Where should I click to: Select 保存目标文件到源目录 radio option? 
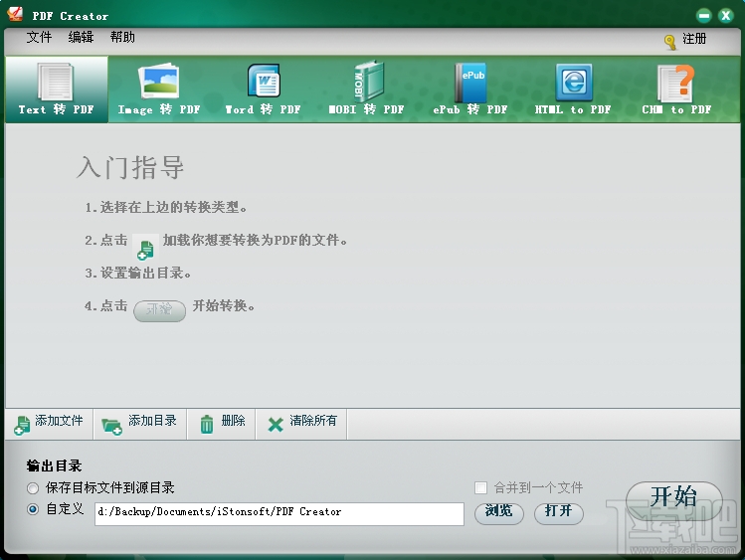coord(33,488)
